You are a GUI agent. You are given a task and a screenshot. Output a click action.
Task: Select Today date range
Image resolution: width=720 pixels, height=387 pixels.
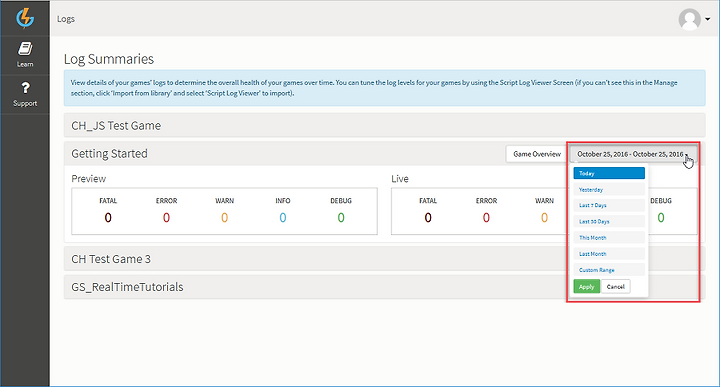click(609, 173)
